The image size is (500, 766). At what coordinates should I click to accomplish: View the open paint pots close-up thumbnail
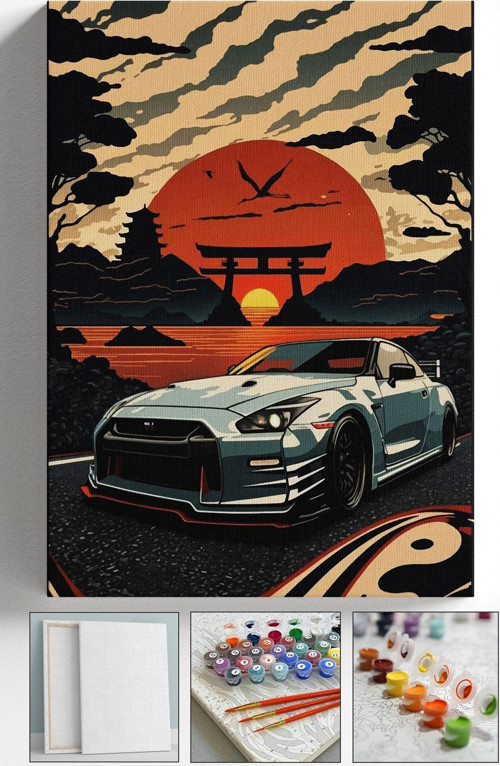pos(426,687)
